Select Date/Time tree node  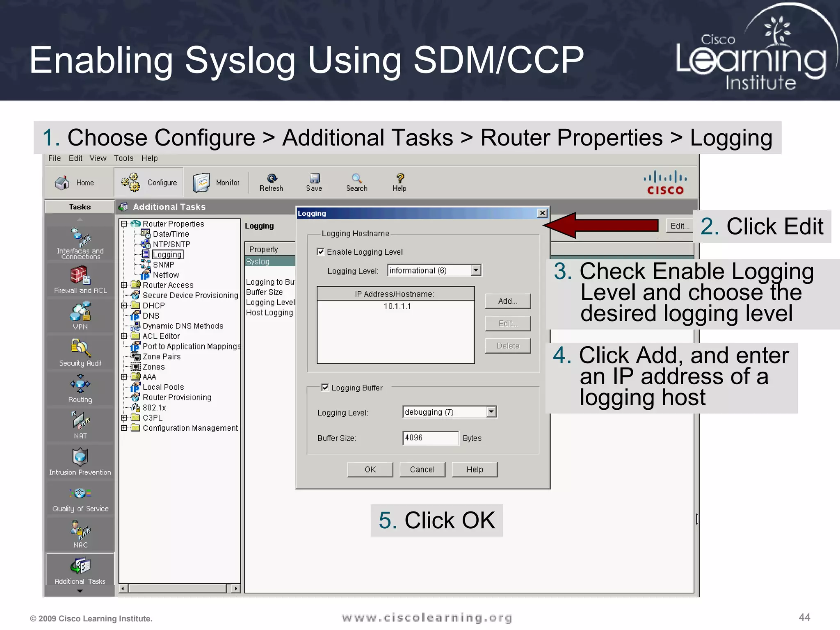coord(170,234)
